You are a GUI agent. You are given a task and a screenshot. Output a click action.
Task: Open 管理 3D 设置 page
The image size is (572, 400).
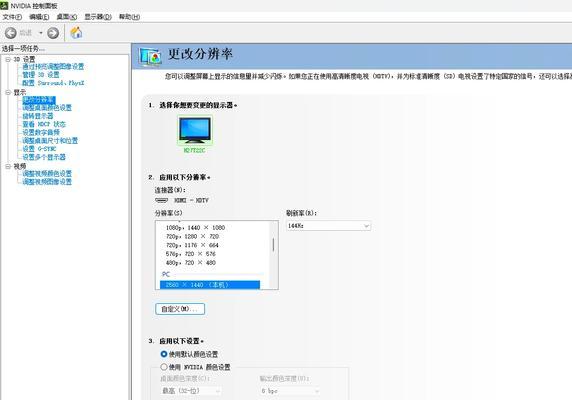coord(40,75)
